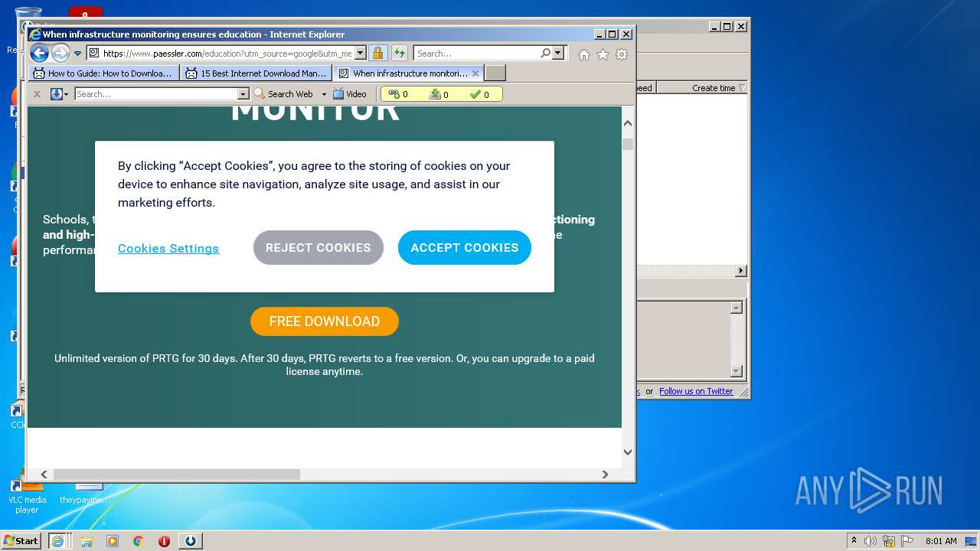
Task: Click the security lock icon
Action: 377,54
